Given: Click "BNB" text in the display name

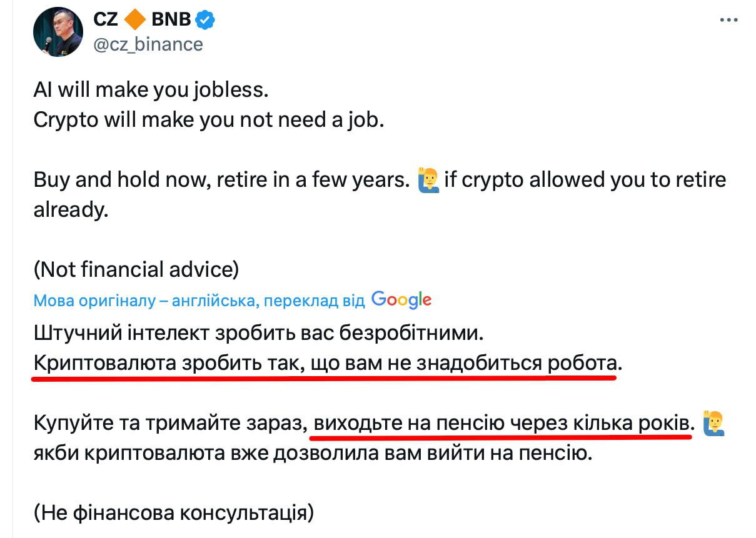Looking at the screenshot, I should (171, 21).
